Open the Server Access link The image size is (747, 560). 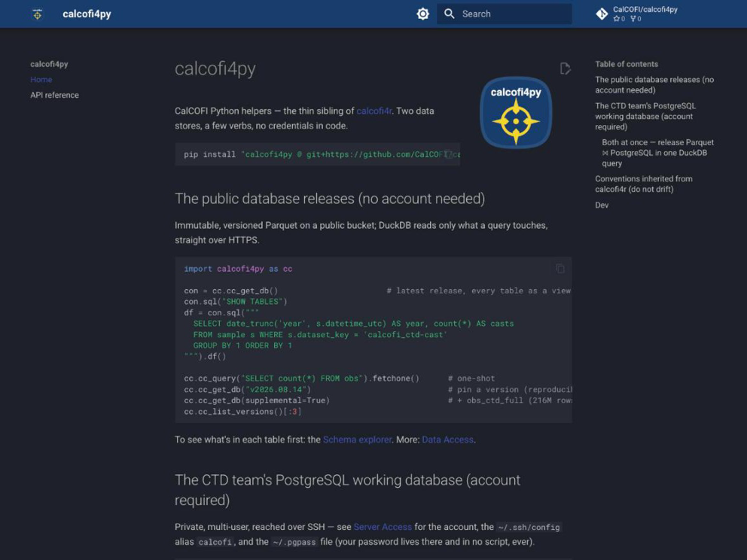coord(383,527)
